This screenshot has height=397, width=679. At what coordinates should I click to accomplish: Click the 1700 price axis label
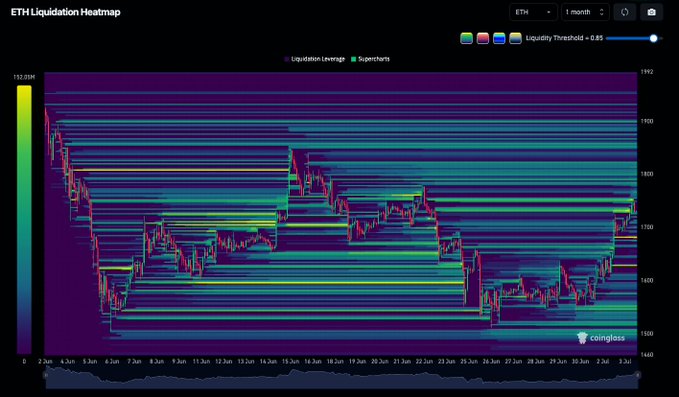pyautogui.click(x=647, y=227)
